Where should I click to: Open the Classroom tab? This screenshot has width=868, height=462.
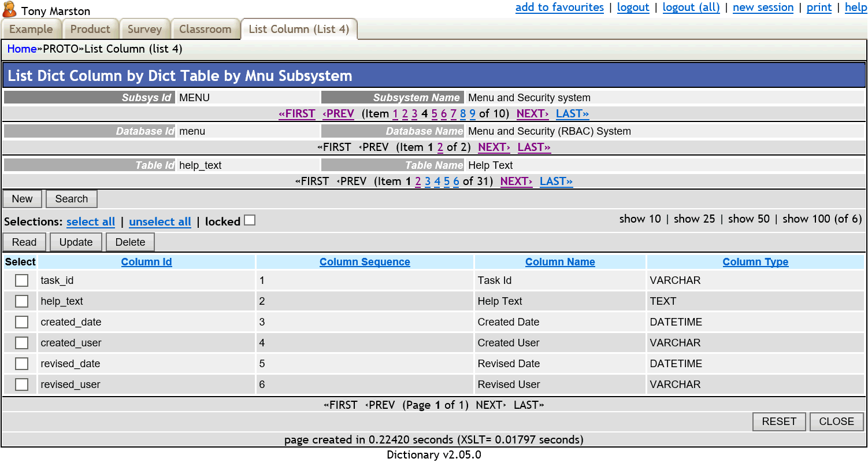[205, 29]
